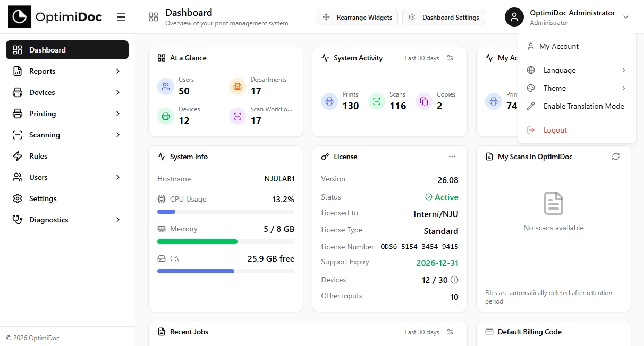This screenshot has width=644, height=346.
Task: Click the System Info pulse icon
Action: pos(162,157)
